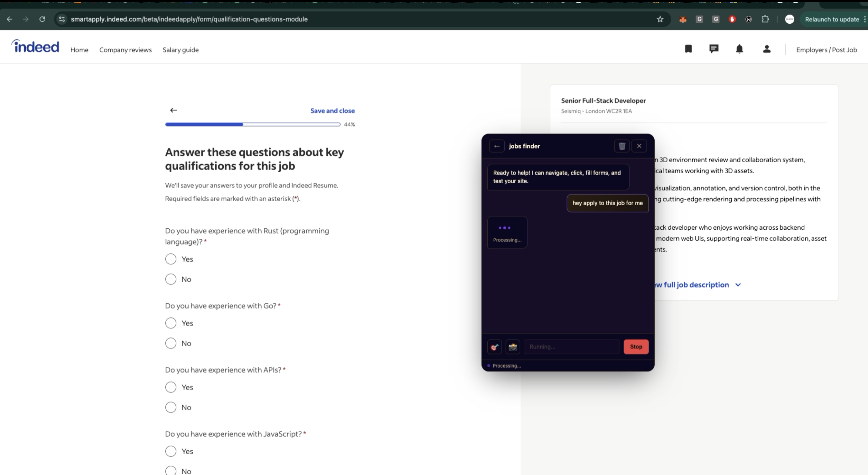Open the MetaMask extension icon
The width and height of the screenshot is (868, 475).
click(683, 19)
